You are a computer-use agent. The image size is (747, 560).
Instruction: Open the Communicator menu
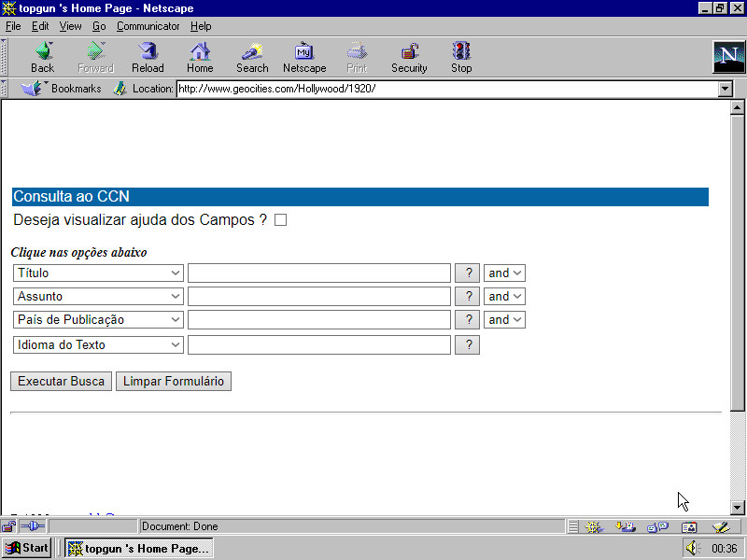(x=148, y=26)
